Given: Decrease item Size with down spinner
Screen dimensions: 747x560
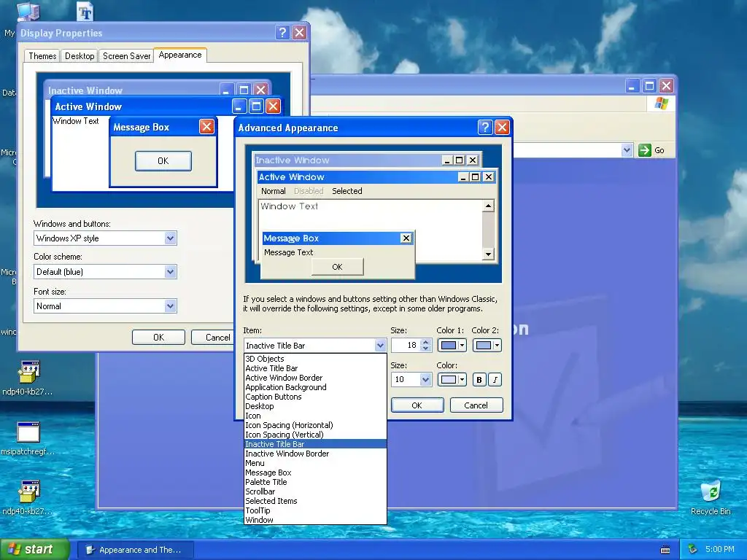Looking at the screenshot, I should 426,349.
